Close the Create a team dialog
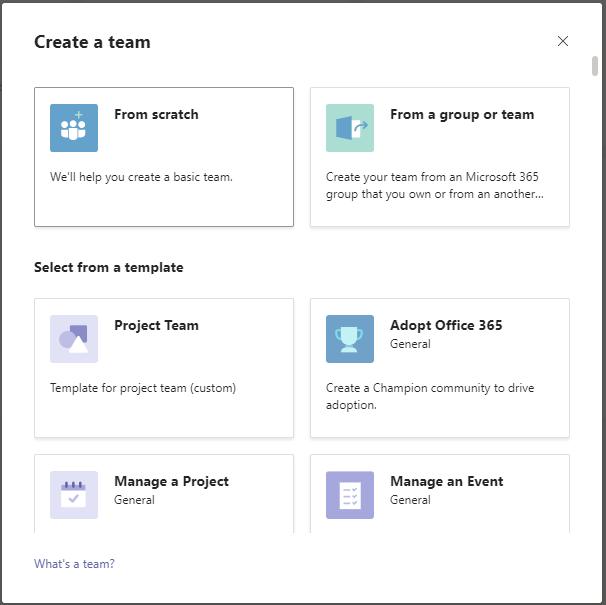Screen dimensions: 606x605 563,41
